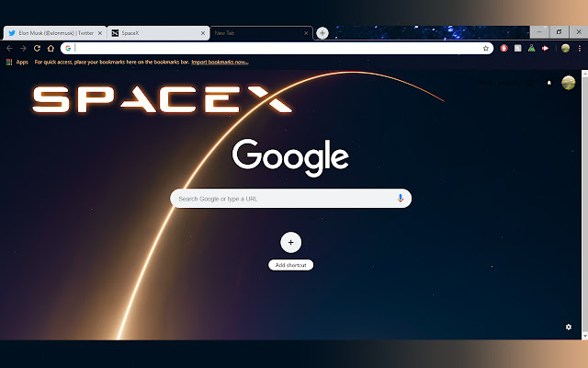Start voice search with the microphone
The width and height of the screenshot is (588, 368).
click(401, 199)
